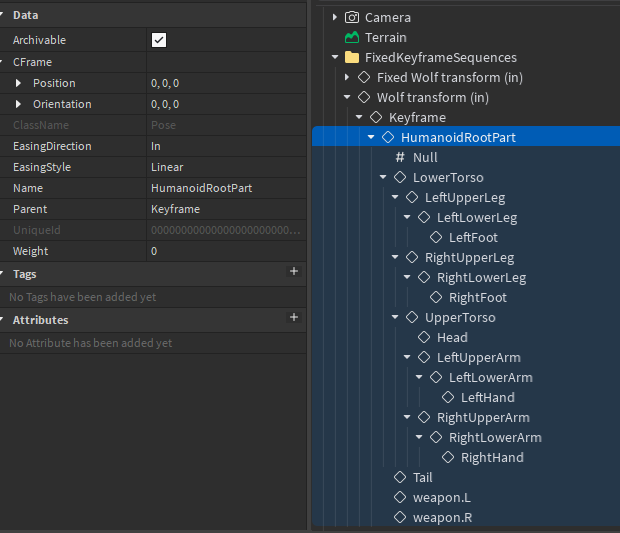Collapse Wolf transform (in) sequence
The height and width of the screenshot is (533, 620).
(x=347, y=97)
